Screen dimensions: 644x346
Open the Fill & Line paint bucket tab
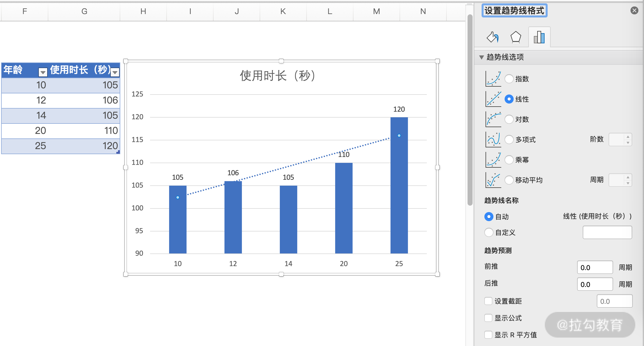[x=493, y=37]
